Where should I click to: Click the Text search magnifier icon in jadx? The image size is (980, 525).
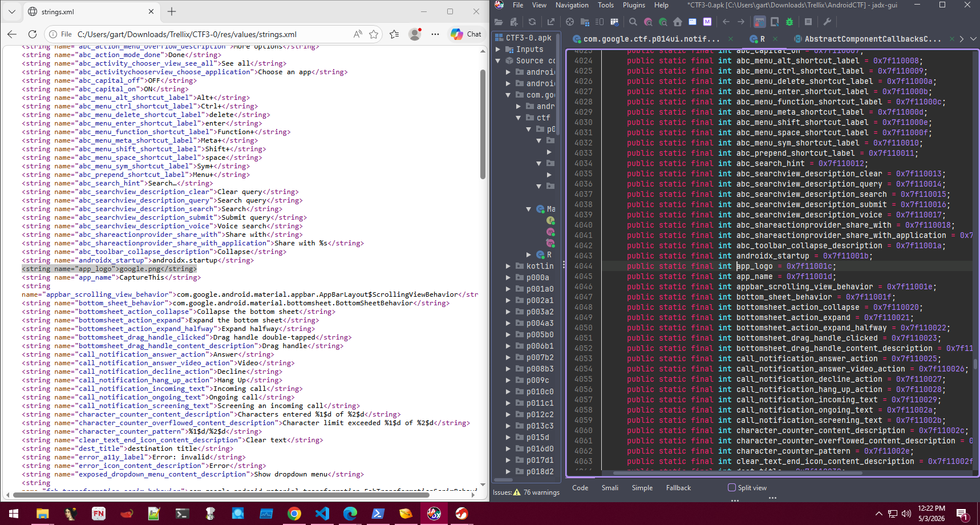pos(633,22)
